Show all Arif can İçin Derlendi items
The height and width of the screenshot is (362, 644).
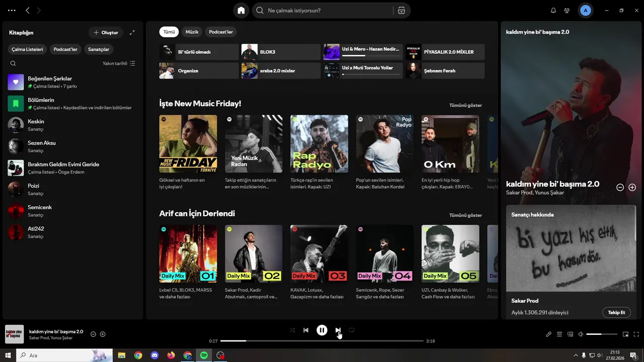pyautogui.click(x=465, y=215)
